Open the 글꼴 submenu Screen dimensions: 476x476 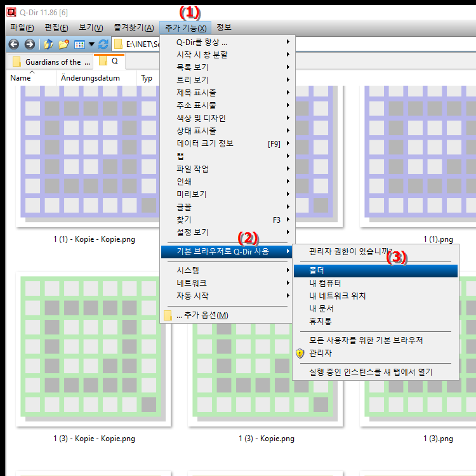coord(227,207)
